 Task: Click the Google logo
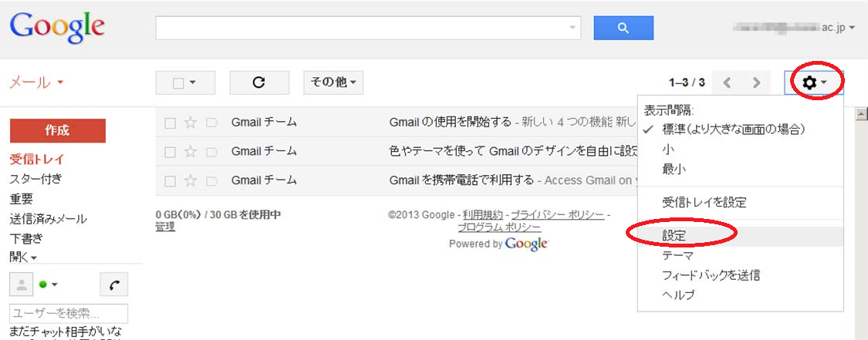[x=58, y=29]
